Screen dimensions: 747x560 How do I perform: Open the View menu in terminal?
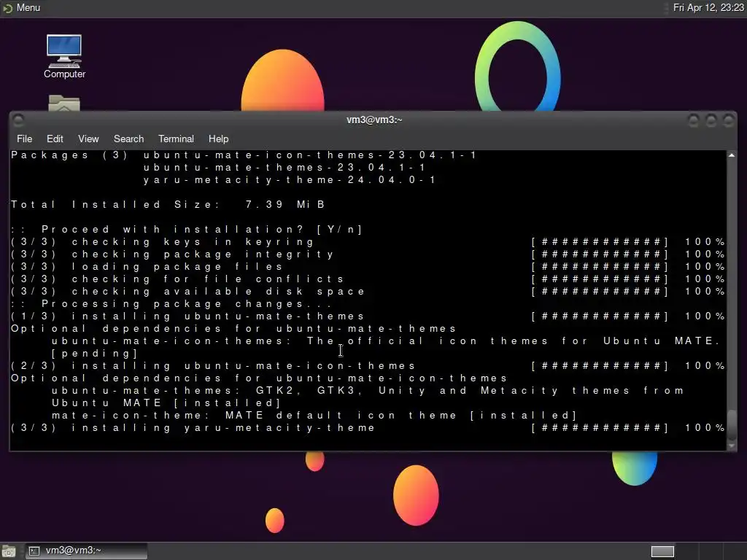click(88, 139)
